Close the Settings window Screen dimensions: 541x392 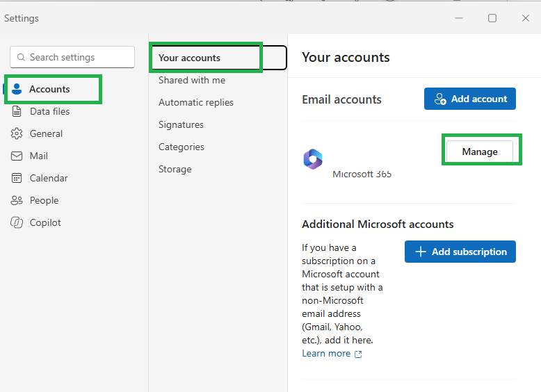click(526, 18)
